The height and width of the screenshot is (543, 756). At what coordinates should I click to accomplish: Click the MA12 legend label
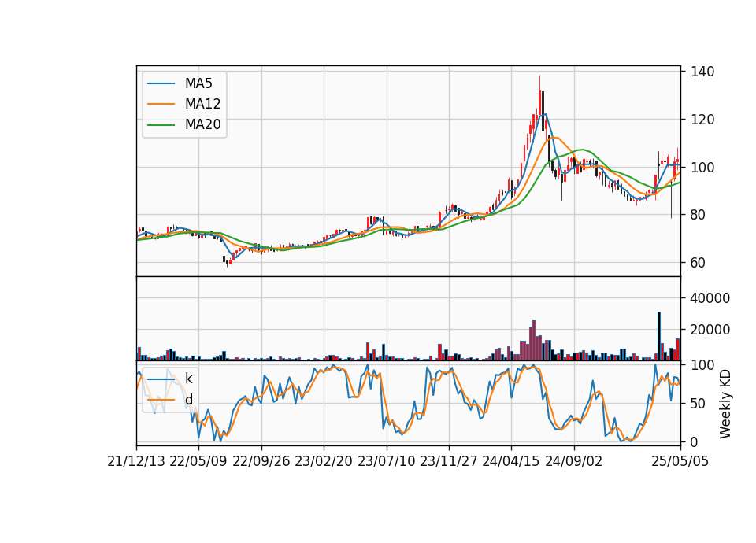(202, 104)
